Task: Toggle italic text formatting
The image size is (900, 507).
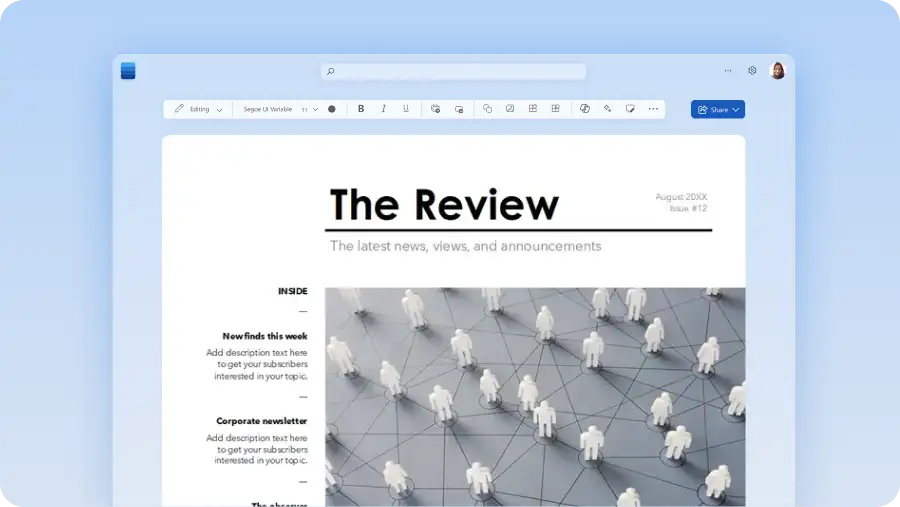Action: [x=383, y=109]
